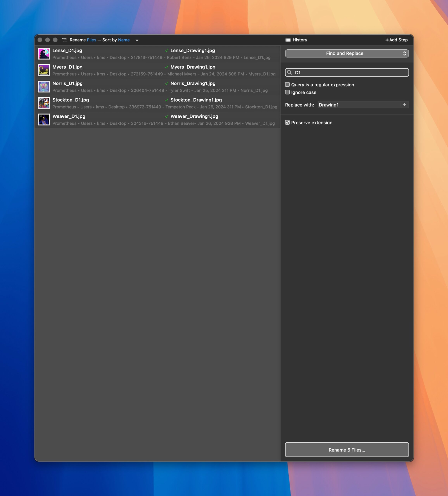The width and height of the screenshot is (448, 496).
Task: Click the Stockton_D1.jpg thumbnail image
Action: click(x=44, y=103)
